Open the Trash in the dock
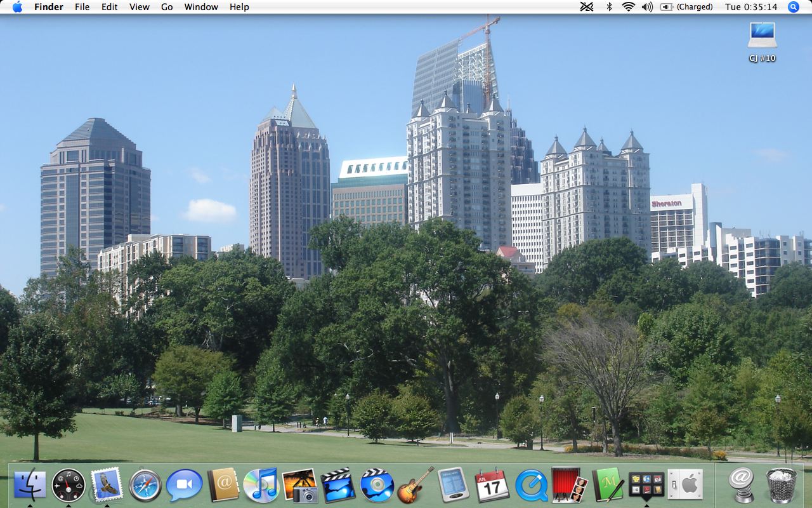Viewport: 812px width, 508px height. pos(782,486)
